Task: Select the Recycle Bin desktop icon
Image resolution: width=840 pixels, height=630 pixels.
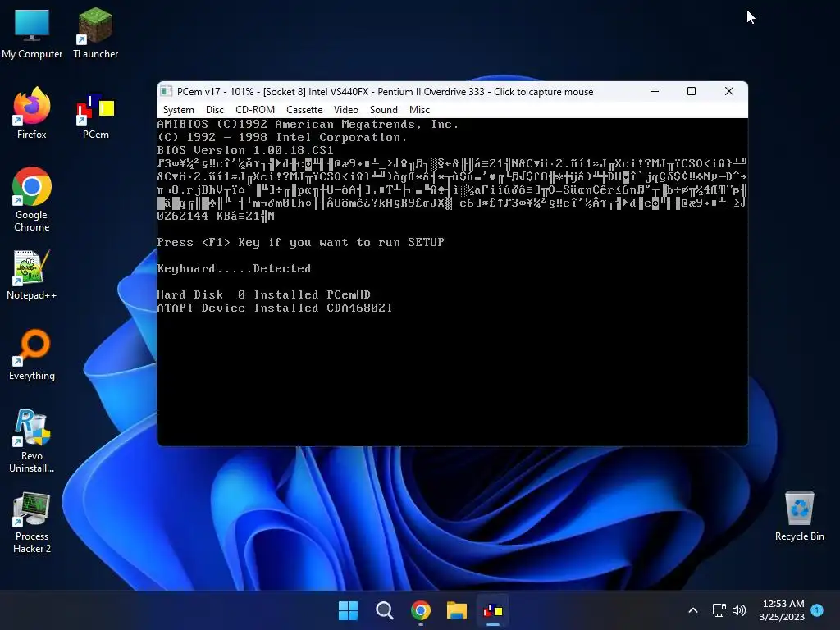Action: (799, 516)
